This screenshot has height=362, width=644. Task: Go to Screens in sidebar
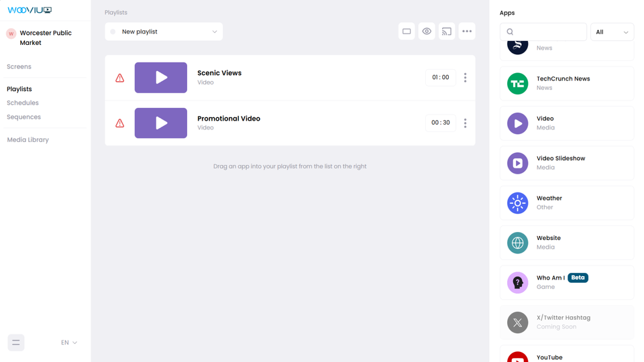19,66
